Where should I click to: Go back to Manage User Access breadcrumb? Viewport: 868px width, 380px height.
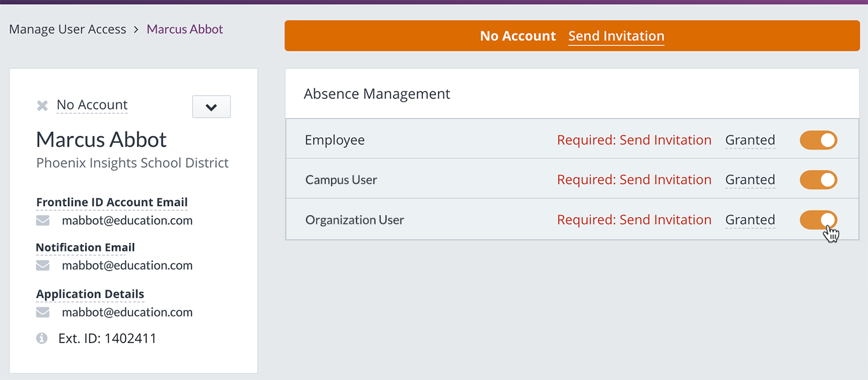click(x=68, y=29)
